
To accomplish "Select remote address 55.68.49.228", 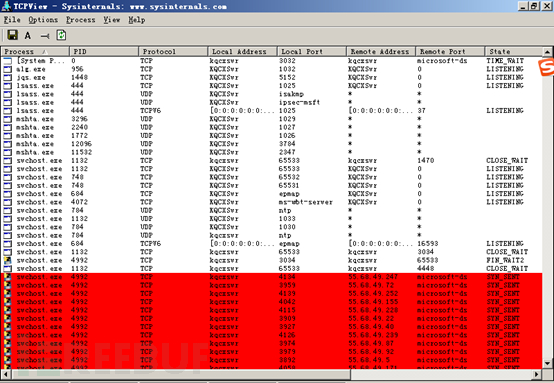I will (x=373, y=310).
